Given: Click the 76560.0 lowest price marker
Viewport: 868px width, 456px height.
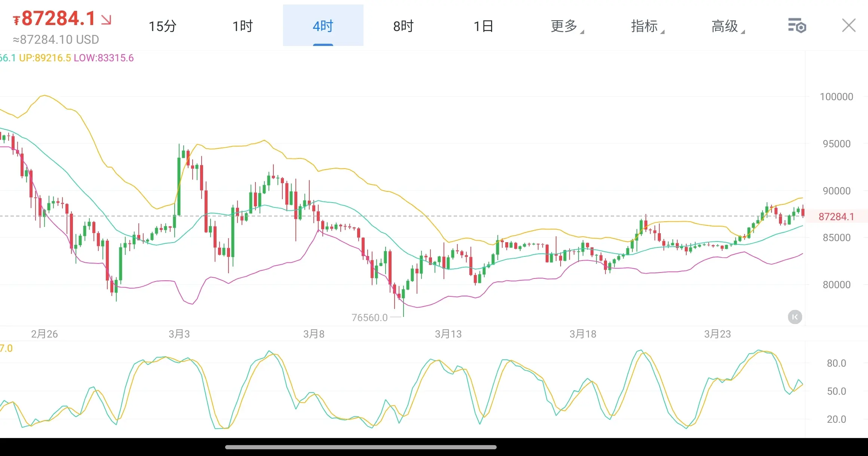Looking at the screenshot, I should 369,318.
